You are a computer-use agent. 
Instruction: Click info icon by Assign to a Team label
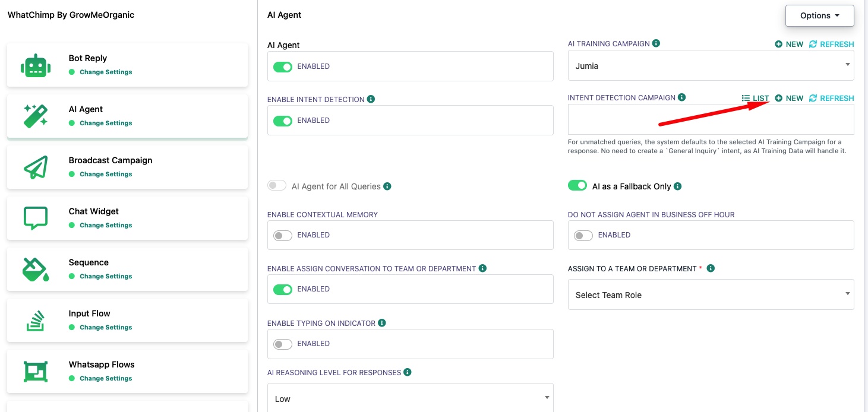pyautogui.click(x=711, y=268)
